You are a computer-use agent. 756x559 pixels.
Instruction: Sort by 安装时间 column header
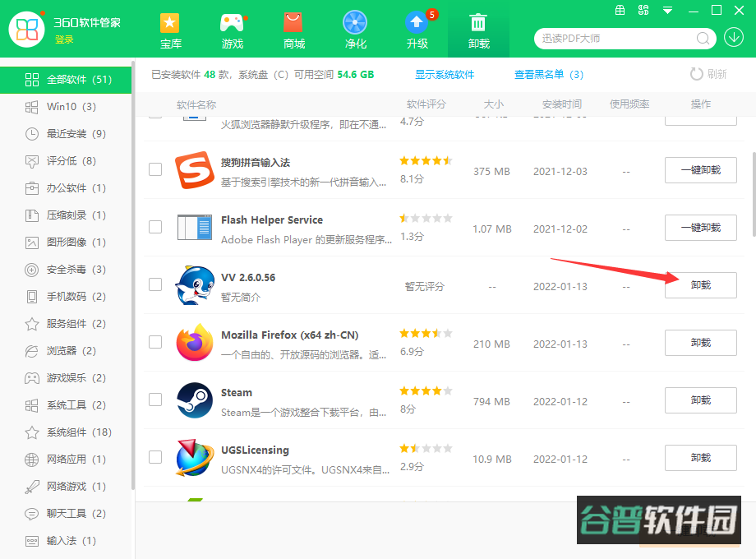click(562, 104)
